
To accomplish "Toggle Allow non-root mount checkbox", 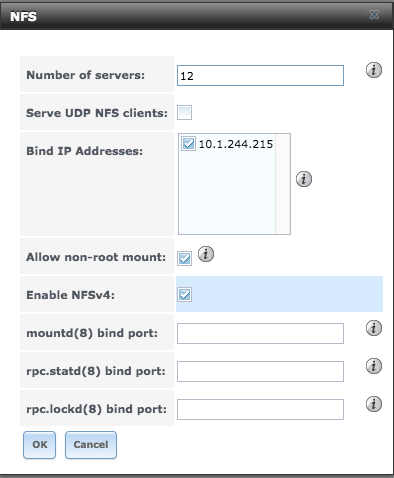I will (x=184, y=258).
